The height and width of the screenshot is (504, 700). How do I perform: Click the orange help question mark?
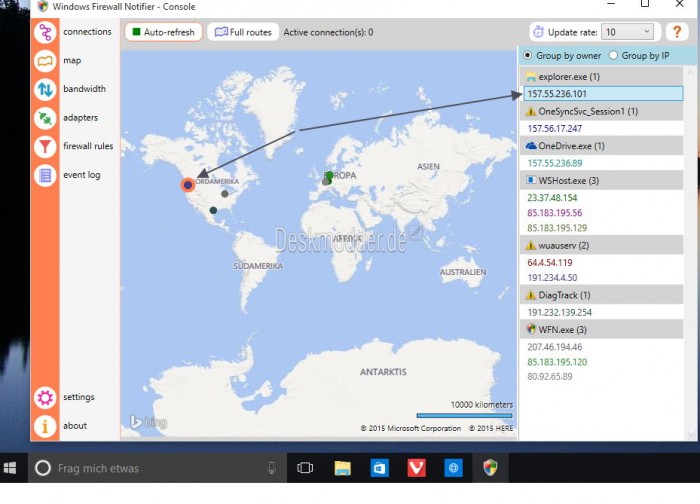(x=677, y=32)
